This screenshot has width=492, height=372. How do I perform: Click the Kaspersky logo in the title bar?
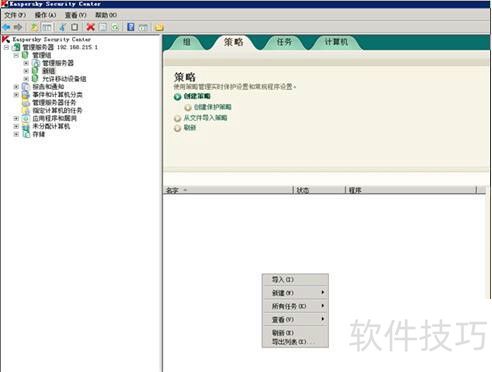pyautogui.click(x=4, y=4)
